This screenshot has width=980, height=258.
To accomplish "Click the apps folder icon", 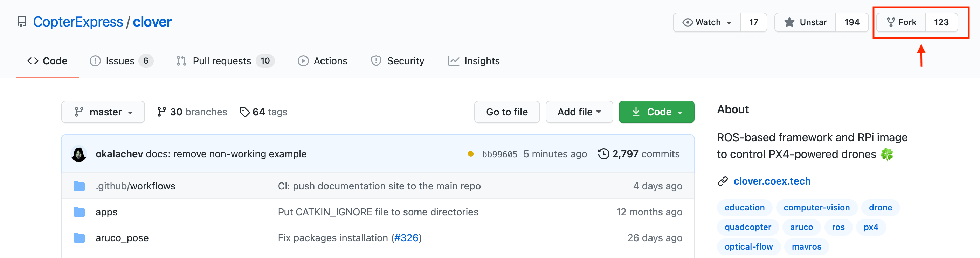I will [x=79, y=212].
